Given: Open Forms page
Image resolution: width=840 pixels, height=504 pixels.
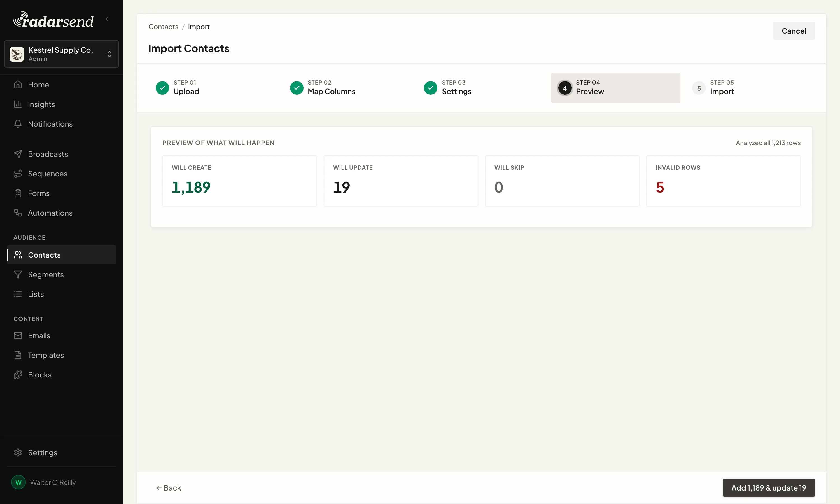Looking at the screenshot, I should [x=61, y=193].
